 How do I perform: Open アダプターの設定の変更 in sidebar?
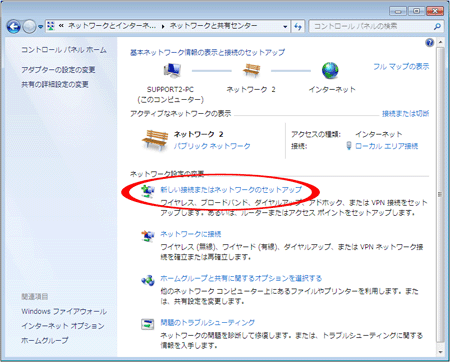tap(58, 70)
